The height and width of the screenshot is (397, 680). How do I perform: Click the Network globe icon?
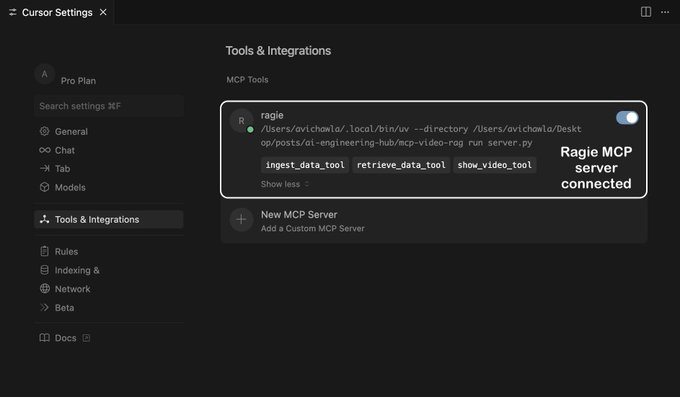(45, 289)
